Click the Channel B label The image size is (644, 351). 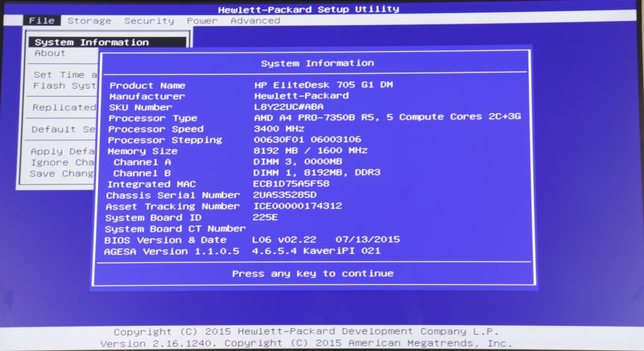tap(142, 174)
